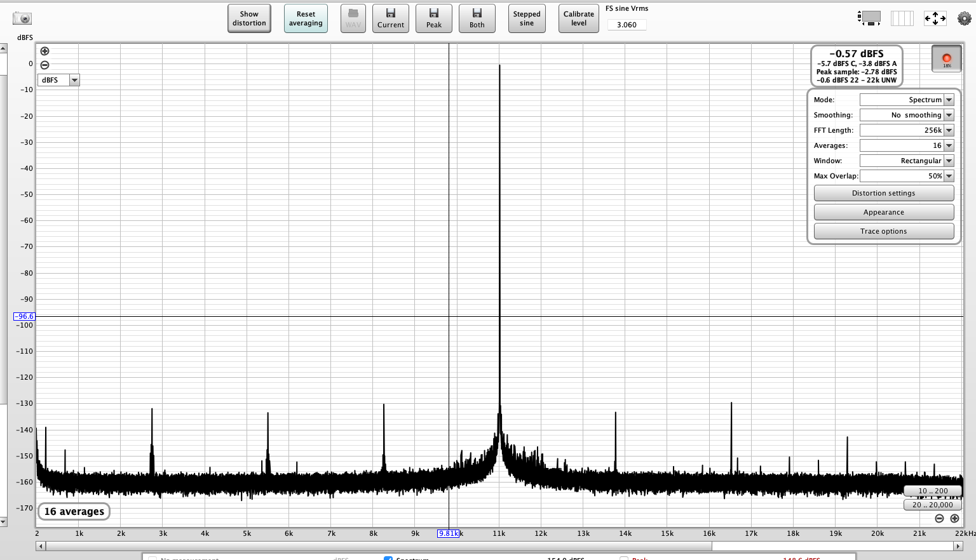The height and width of the screenshot is (560, 976).
Task: Click the -96.6 cursor level label
Action: tap(25, 316)
